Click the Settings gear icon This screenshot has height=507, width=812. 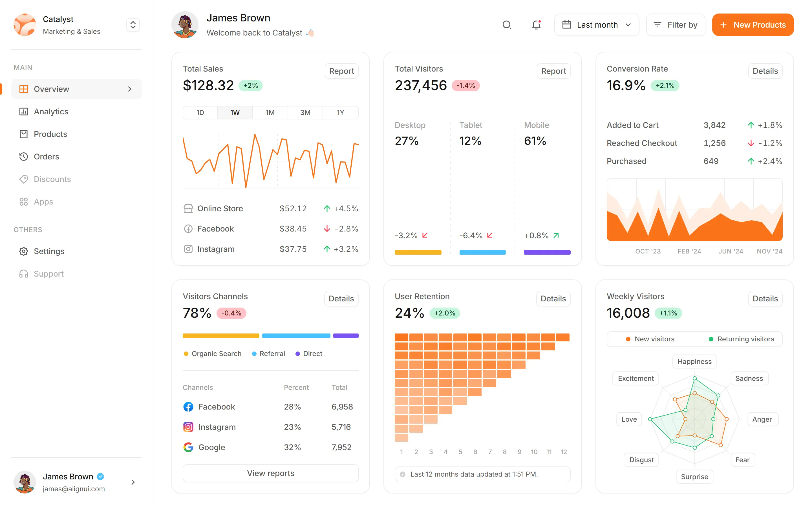point(23,251)
